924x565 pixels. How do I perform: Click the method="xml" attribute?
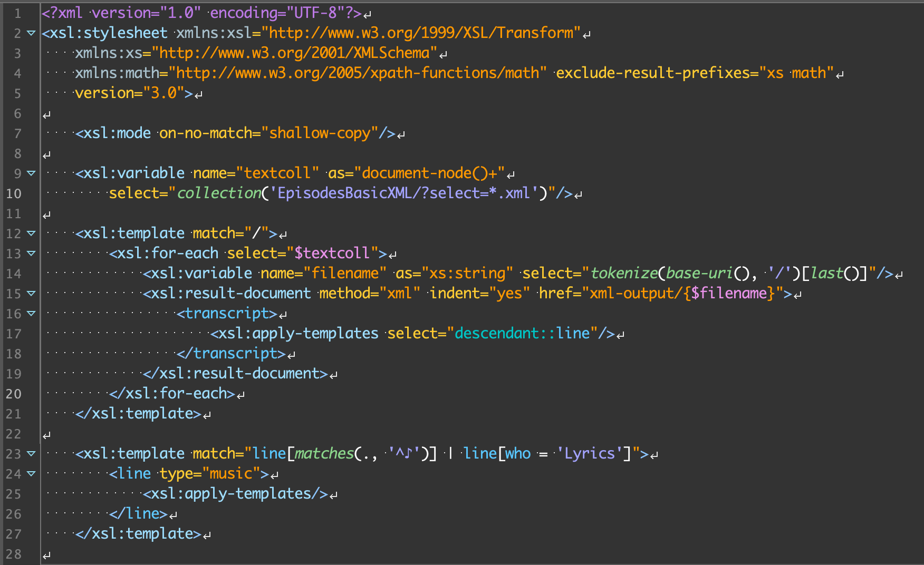coord(370,294)
